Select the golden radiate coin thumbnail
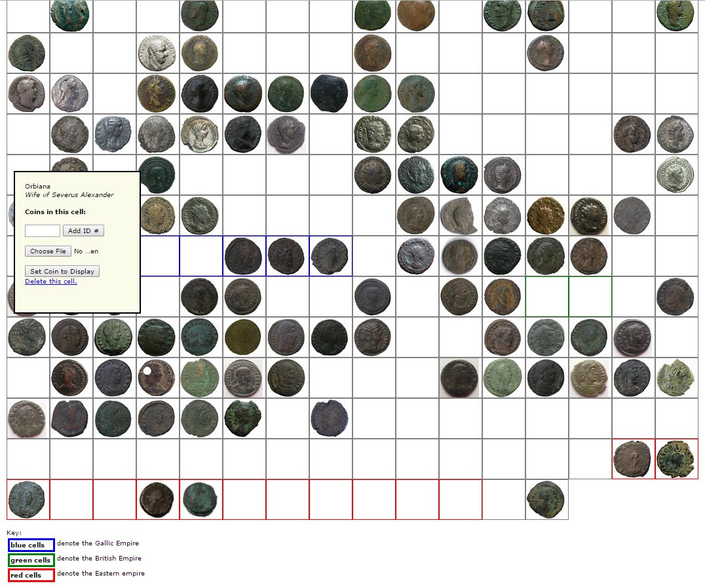705x588 pixels. 546,215
